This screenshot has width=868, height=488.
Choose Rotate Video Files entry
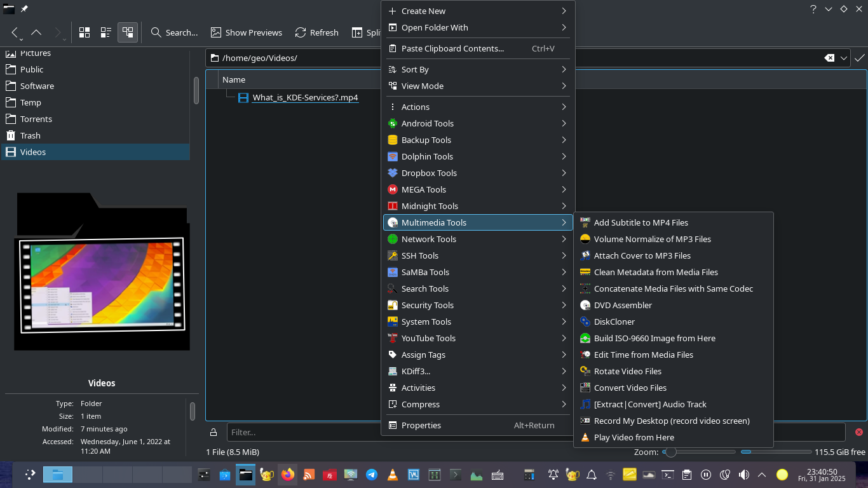tap(673, 371)
